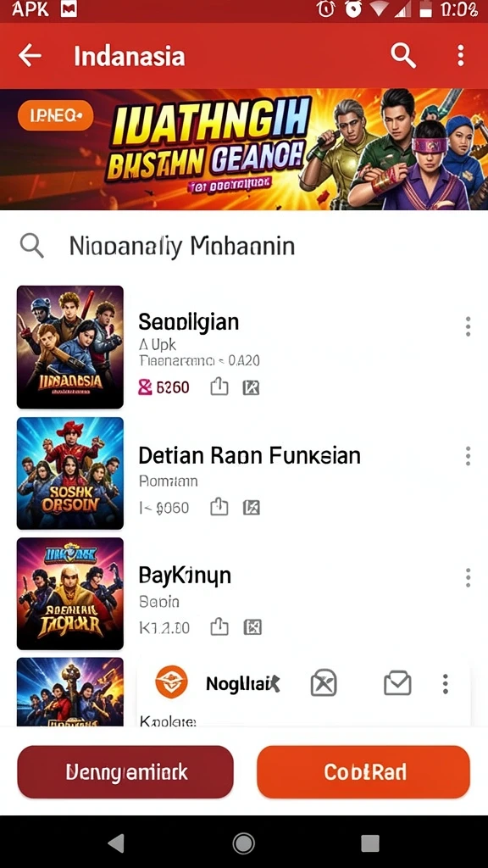The image size is (488, 868).
Task: Tap the orange Nogllaik app icon
Action: coord(171,682)
